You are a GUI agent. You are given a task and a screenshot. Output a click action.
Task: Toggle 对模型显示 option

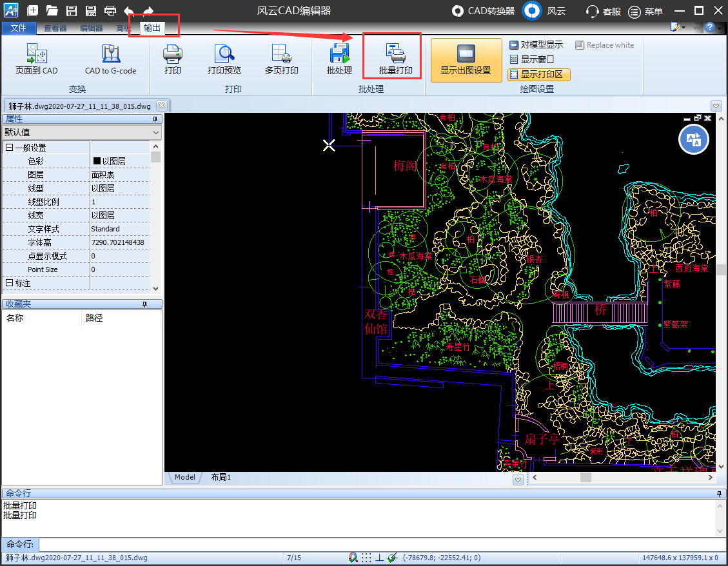coord(536,45)
